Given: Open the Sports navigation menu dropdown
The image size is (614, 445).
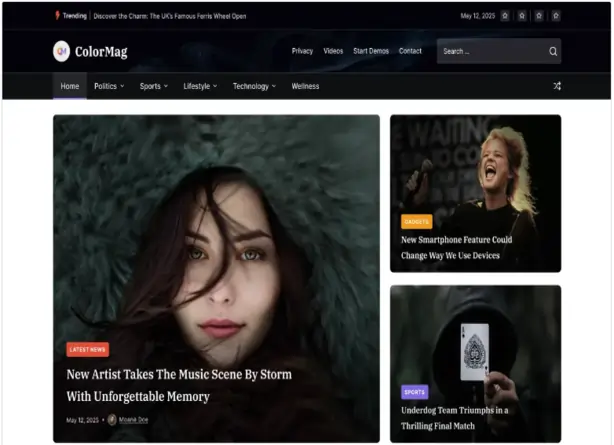Looking at the screenshot, I should [x=166, y=86].
